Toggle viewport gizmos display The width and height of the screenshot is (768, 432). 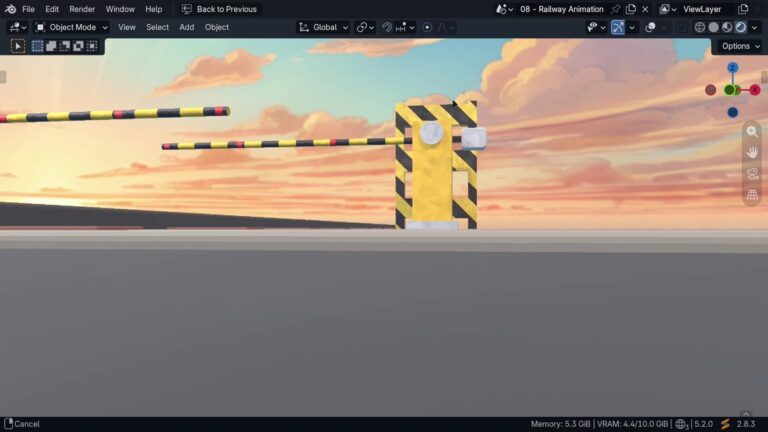click(x=618, y=27)
